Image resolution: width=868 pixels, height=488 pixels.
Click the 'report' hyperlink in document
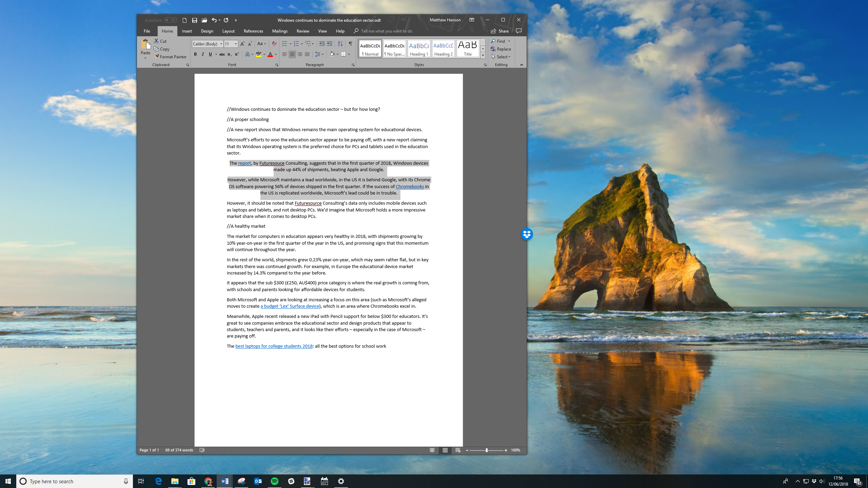[x=244, y=163]
